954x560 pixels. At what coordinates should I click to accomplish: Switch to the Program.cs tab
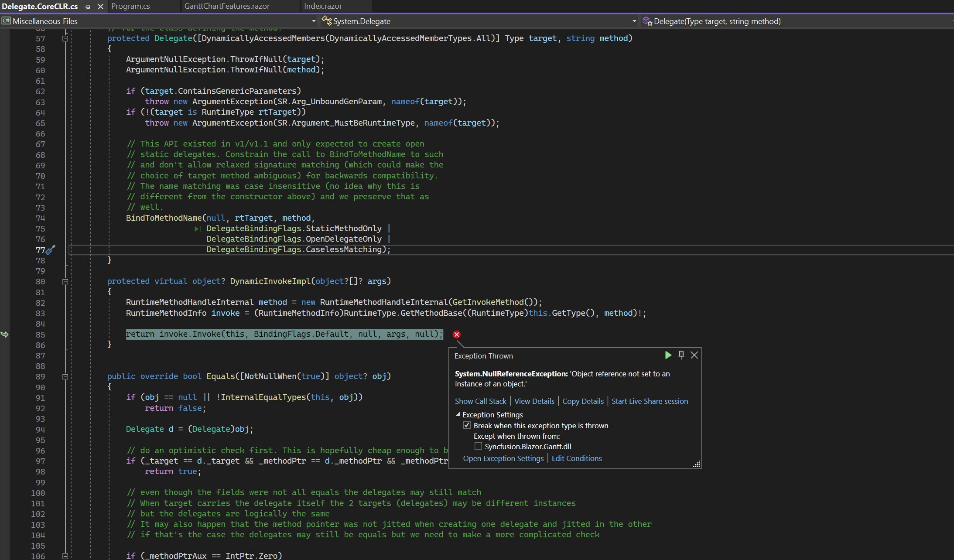click(x=130, y=6)
